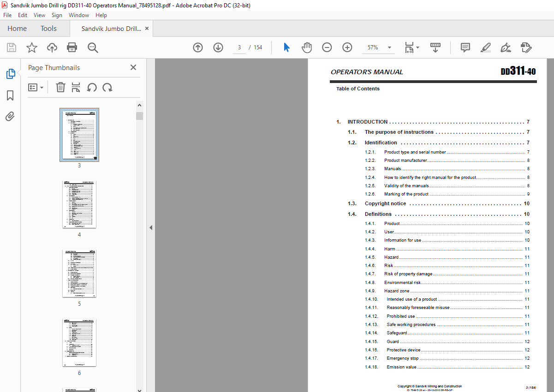The width and height of the screenshot is (554, 392).
Task: Rotate page counterclockwise icon
Action: click(92, 87)
